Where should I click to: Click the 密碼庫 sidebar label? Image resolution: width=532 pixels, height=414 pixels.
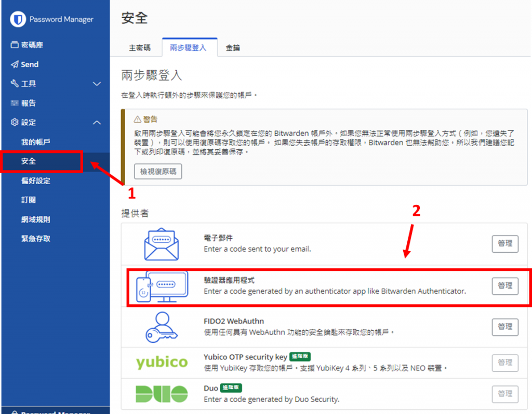pos(32,45)
